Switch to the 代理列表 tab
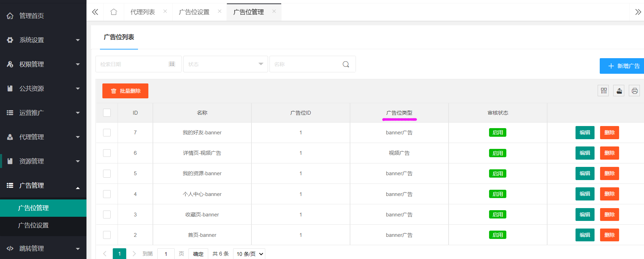This screenshot has height=259, width=644. pyautogui.click(x=142, y=12)
